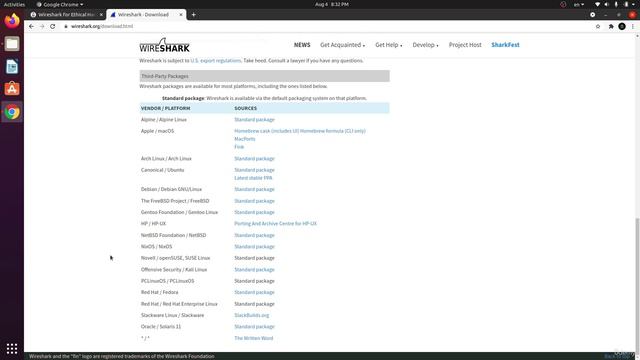Expand the Get Acquainted menu
Viewport: 640px width, 360px height.
click(342, 45)
